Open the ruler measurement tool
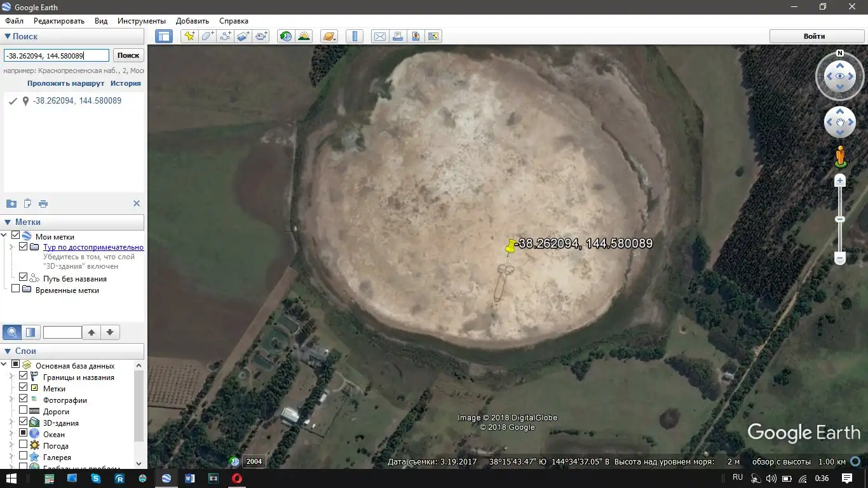Viewport: 868px width, 488px height. click(x=355, y=36)
